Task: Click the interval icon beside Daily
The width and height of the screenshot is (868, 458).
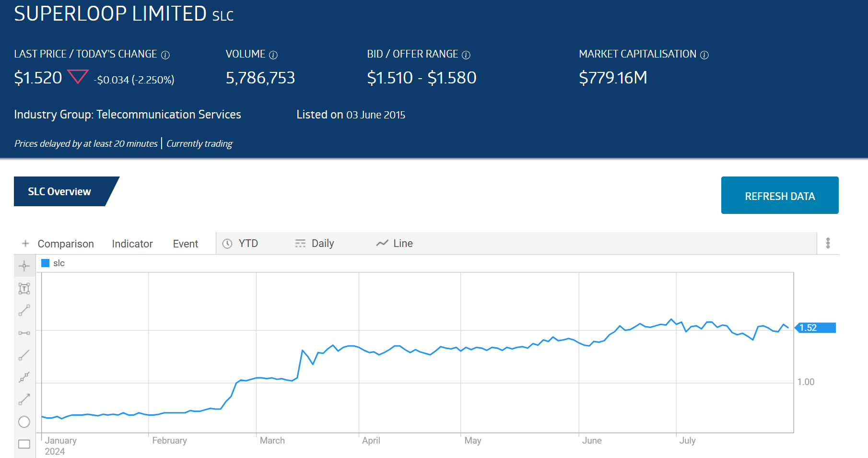Action: [300, 244]
